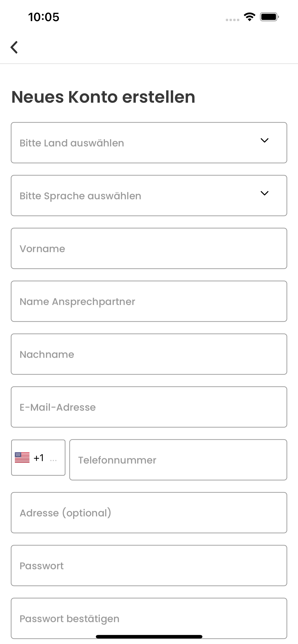Tap the E-Mail-Adresse field

[x=149, y=407]
